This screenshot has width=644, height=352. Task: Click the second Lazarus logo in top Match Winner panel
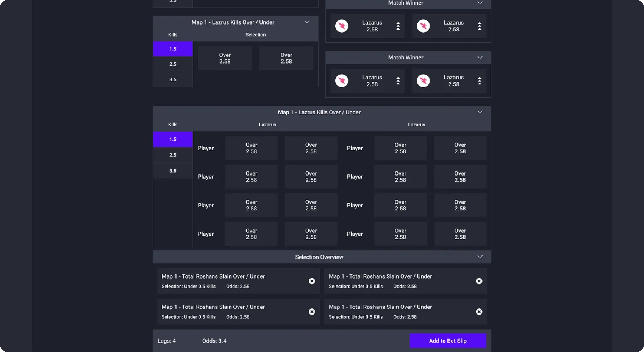(423, 26)
